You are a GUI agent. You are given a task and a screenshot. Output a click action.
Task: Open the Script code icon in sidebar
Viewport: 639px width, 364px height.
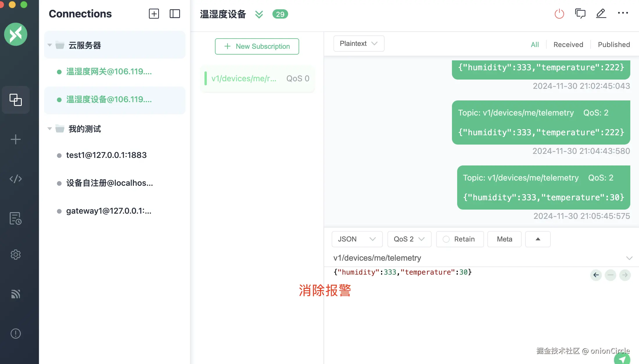tap(16, 179)
